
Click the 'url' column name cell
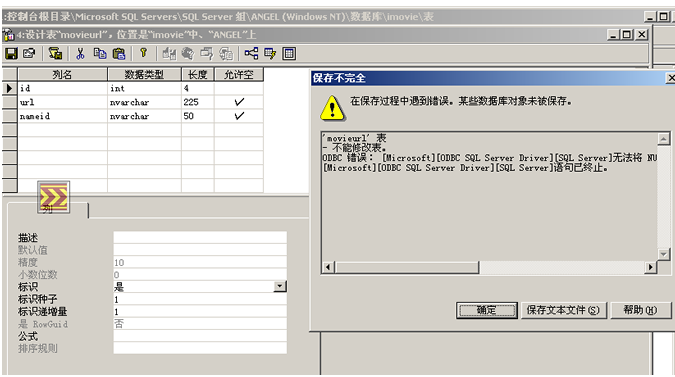tap(62, 102)
